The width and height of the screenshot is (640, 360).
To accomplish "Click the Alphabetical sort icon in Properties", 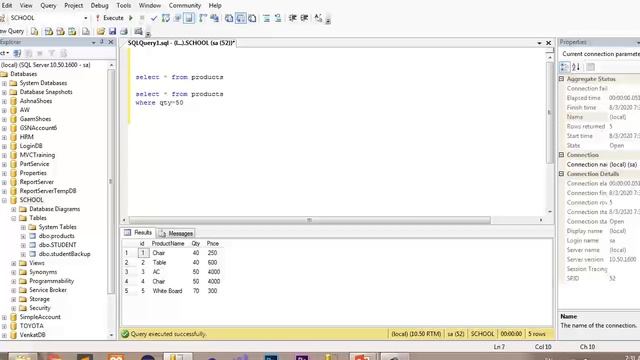I will [576, 67].
